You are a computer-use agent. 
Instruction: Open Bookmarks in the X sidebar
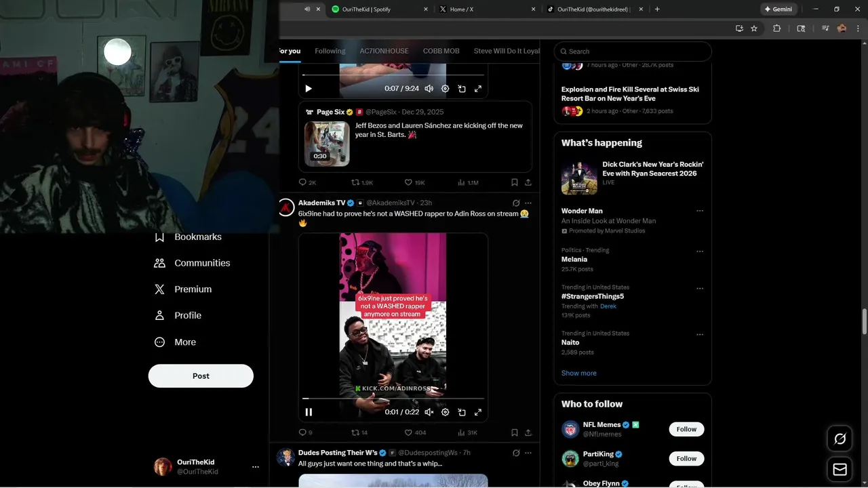point(188,237)
